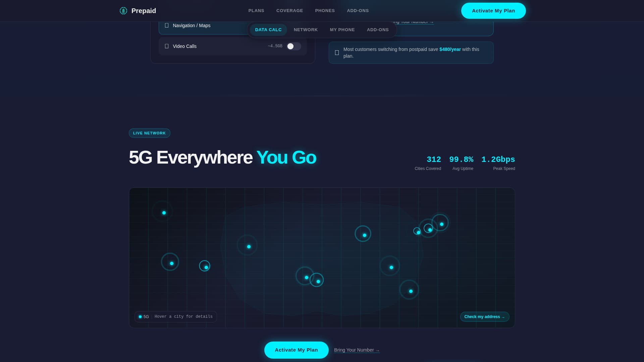Click the Video Calls row icon
This screenshot has width=644, height=362.
coord(167,46)
